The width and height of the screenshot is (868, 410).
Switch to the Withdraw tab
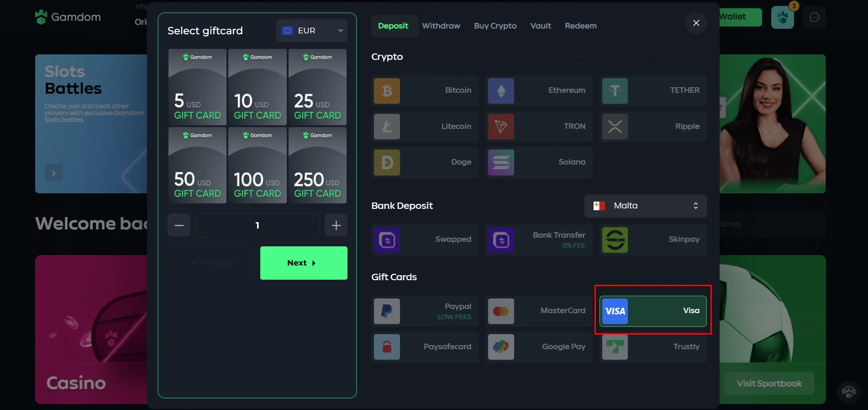tap(441, 26)
